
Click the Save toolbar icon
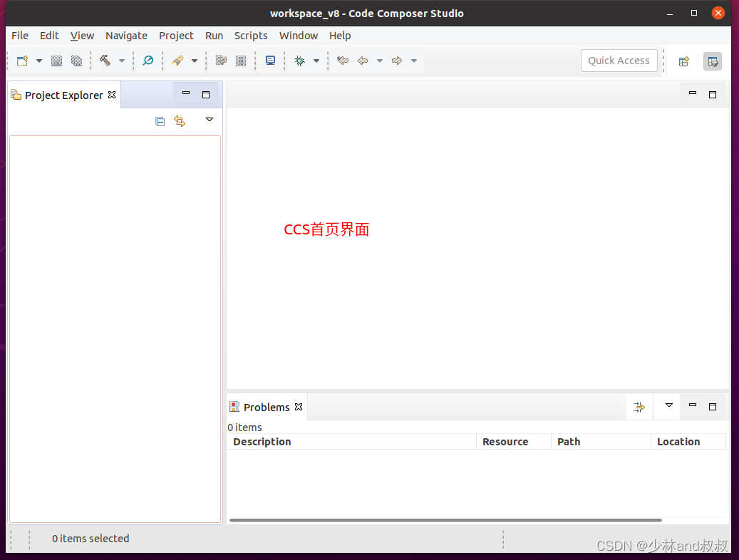tap(56, 61)
